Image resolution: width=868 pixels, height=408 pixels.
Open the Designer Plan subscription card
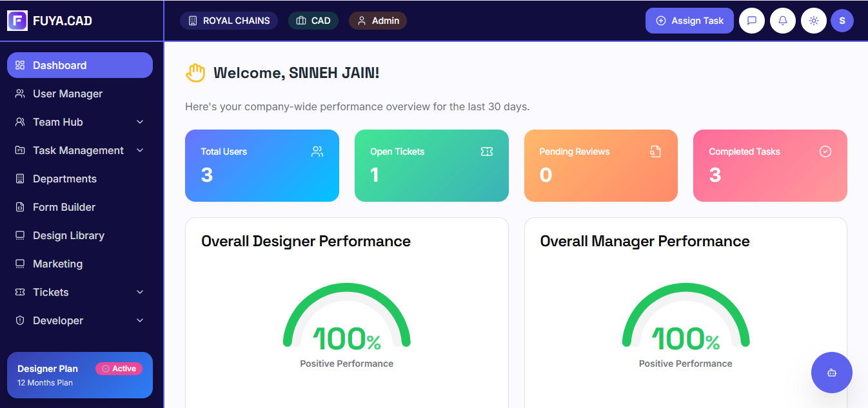point(80,374)
